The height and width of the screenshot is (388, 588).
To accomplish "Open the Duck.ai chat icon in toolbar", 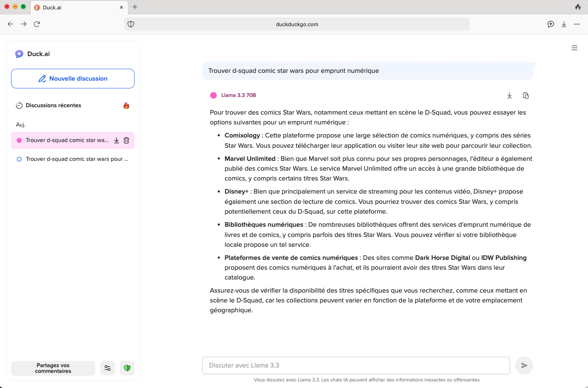I will pos(551,24).
